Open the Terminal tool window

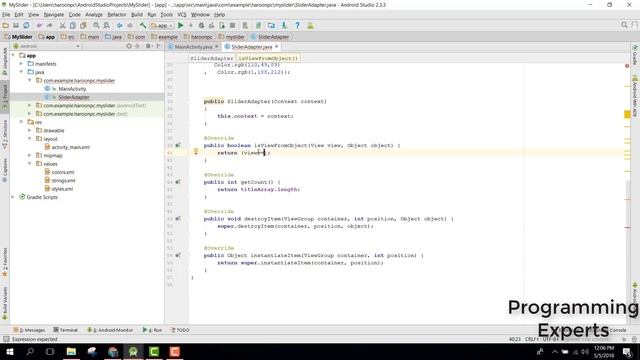tap(65, 330)
